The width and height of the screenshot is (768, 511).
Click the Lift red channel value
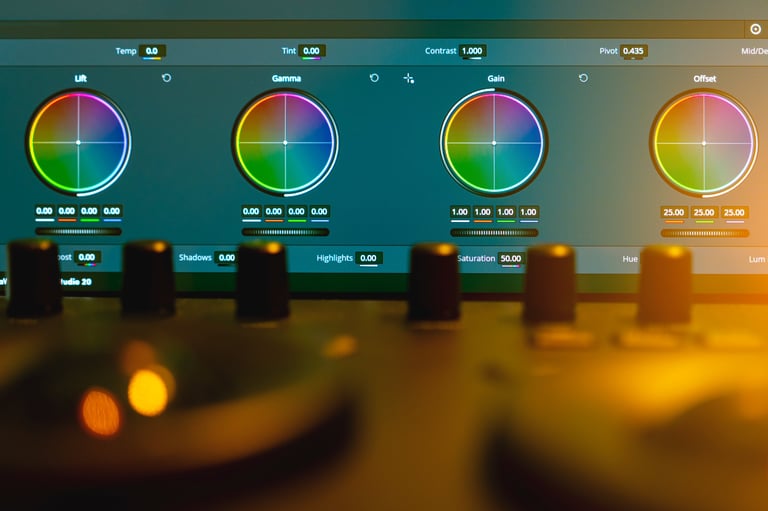coord(67,211)
